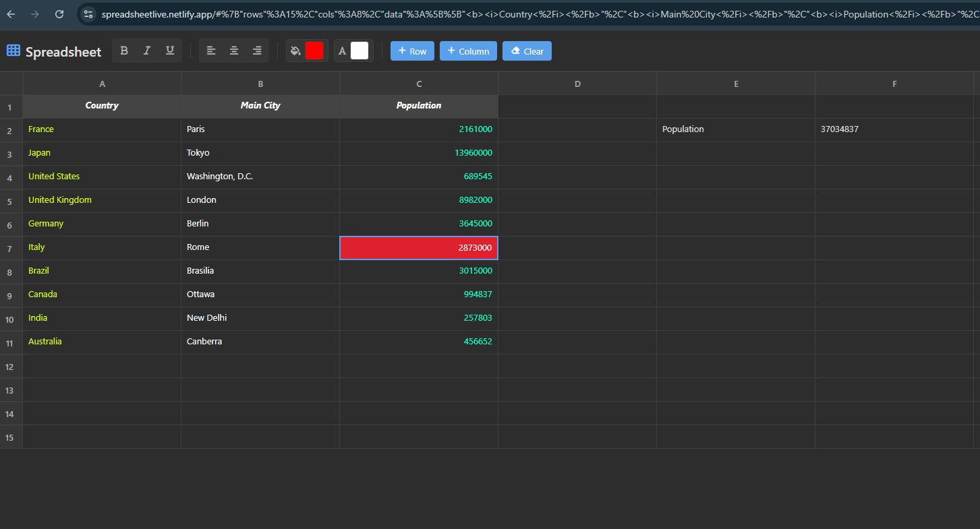Clear the spreadsheet contents
Viewport: 980px width, 529px height.
(x=527, y=50)
